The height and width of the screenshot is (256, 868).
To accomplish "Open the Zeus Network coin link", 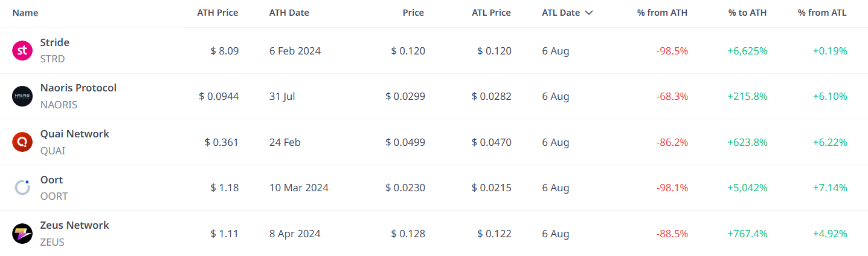I will tap(74, 225).
